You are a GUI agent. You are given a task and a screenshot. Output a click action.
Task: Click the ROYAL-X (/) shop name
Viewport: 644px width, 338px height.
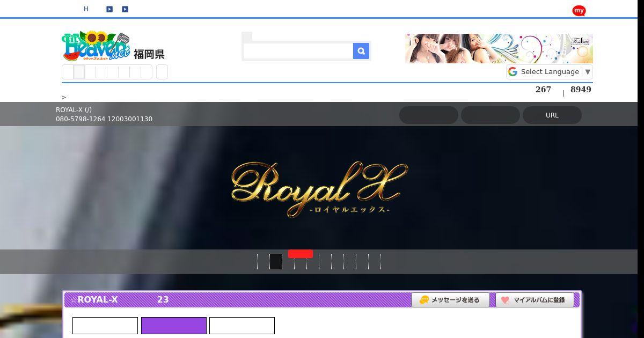pyautogui.click(x=74, y=110)
